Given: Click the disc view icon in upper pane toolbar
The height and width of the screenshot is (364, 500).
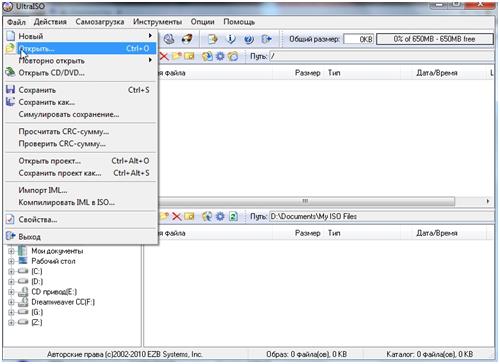Looking at the screenshot, I should click(233, 56).
